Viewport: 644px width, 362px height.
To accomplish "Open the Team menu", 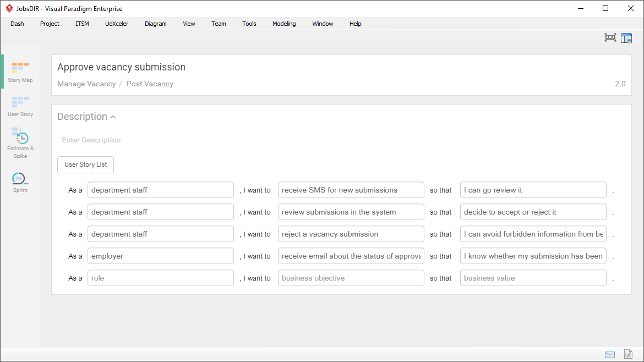I will tap(219, 24).
